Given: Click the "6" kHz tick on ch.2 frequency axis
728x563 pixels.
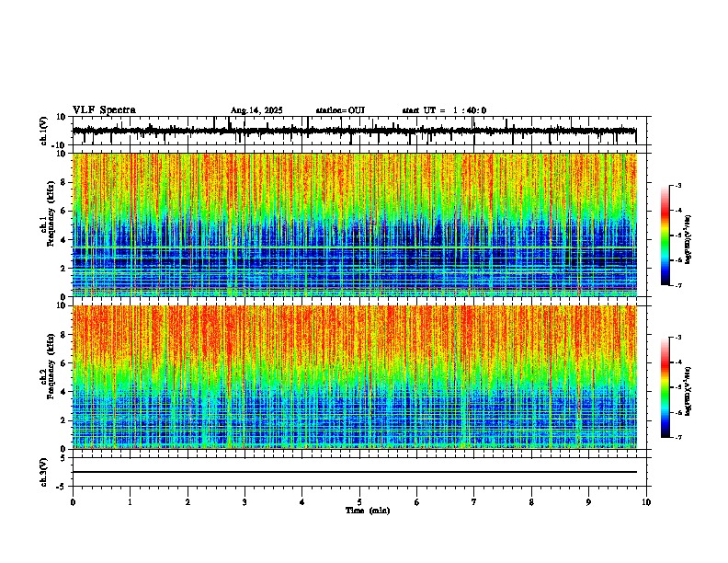Looking at the screenshot, I should coord(65,363).
